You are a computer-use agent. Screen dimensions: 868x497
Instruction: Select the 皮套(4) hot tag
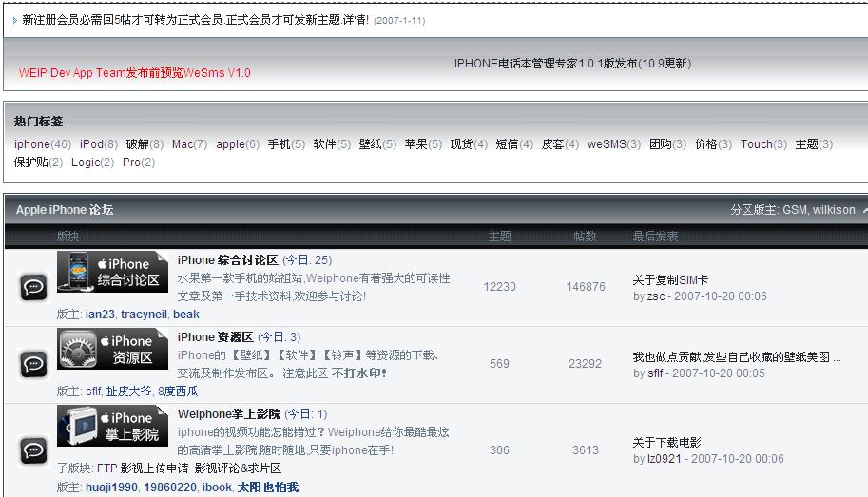coord(560,143)
